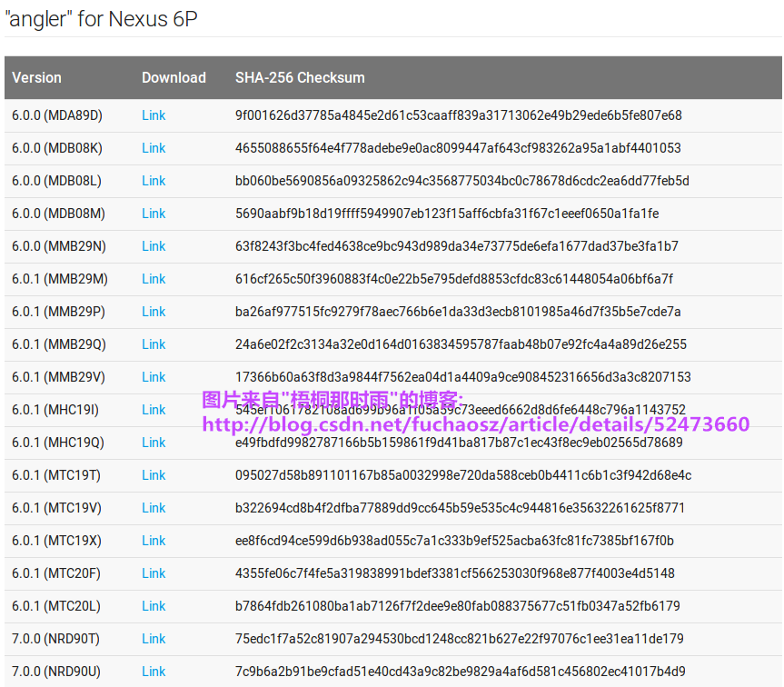Open the Link for 6.0.0 (MMB29N)

pyautogui.click(x=154, y=246)
